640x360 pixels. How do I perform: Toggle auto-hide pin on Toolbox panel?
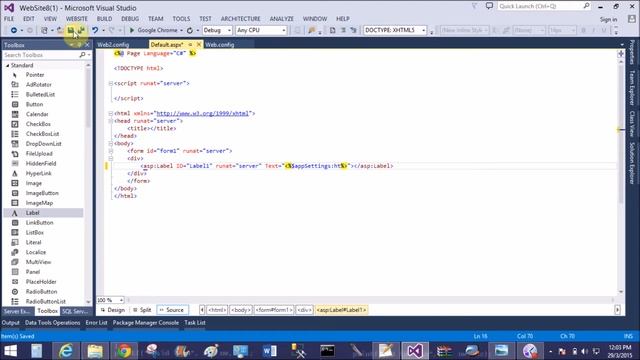click(79, 45)
